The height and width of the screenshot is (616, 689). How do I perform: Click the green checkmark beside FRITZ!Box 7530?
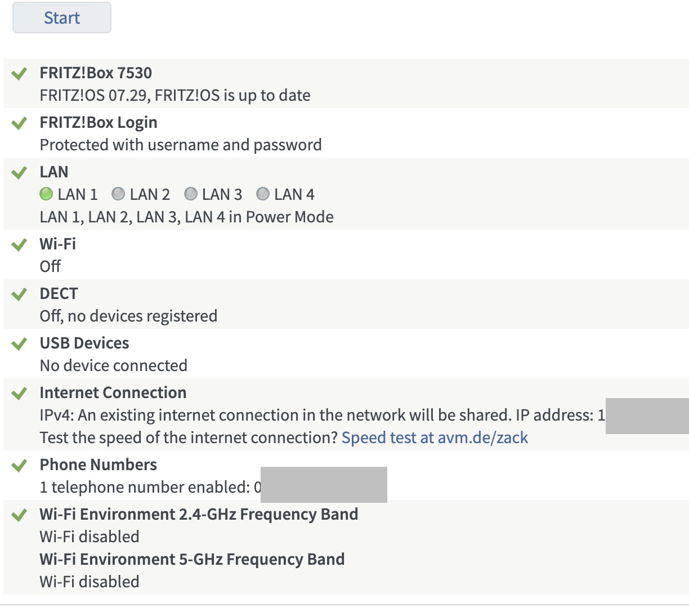[x=20, y=73]
